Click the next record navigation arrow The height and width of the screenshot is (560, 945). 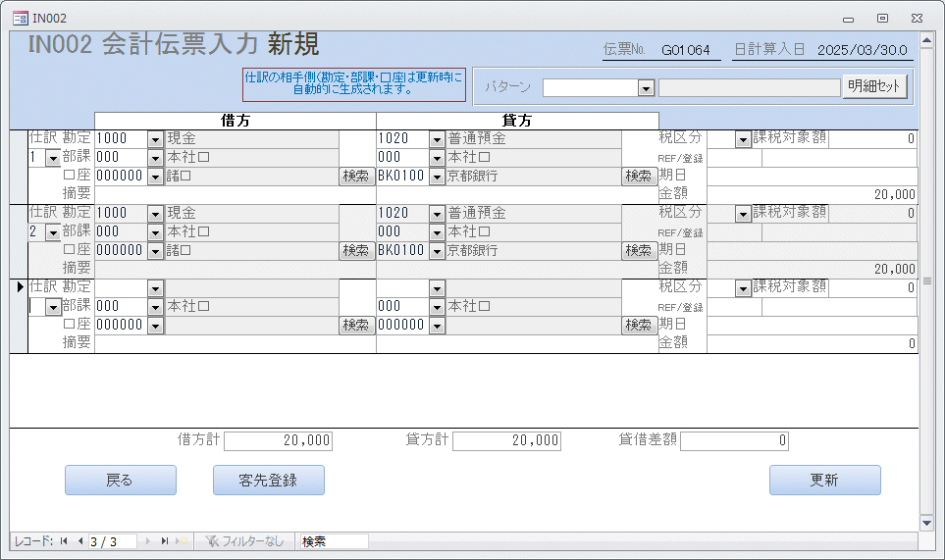pos(149,541)
